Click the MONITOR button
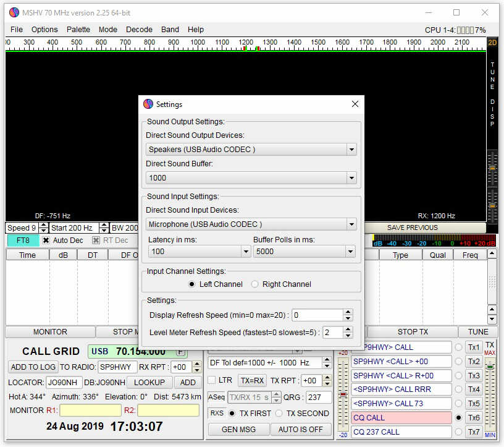This screenshot has width=504, height=447. [x=51, y=332]
